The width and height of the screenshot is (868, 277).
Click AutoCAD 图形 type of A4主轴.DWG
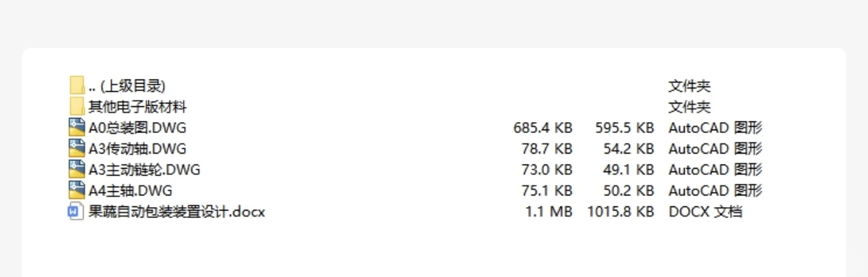[715, 190]
